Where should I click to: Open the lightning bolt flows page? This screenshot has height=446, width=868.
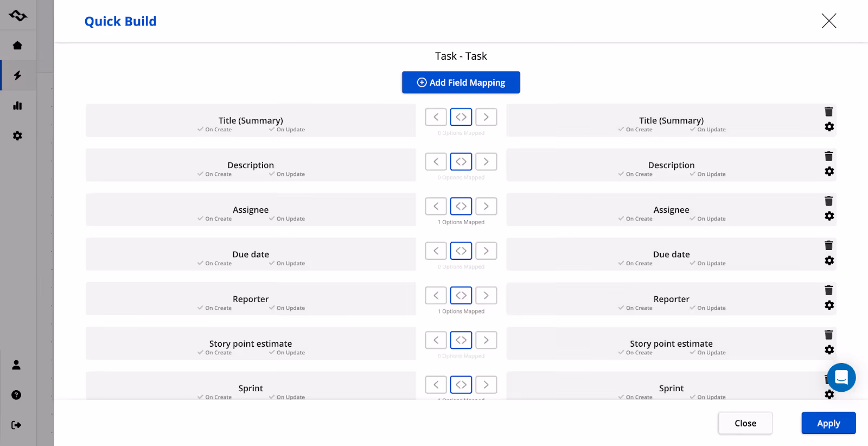(x=17, y=75)
